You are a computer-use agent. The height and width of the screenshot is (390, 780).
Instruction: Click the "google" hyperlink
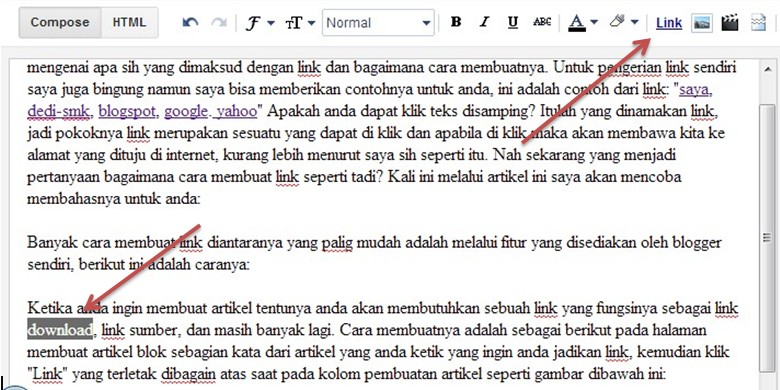pos(186,111)
